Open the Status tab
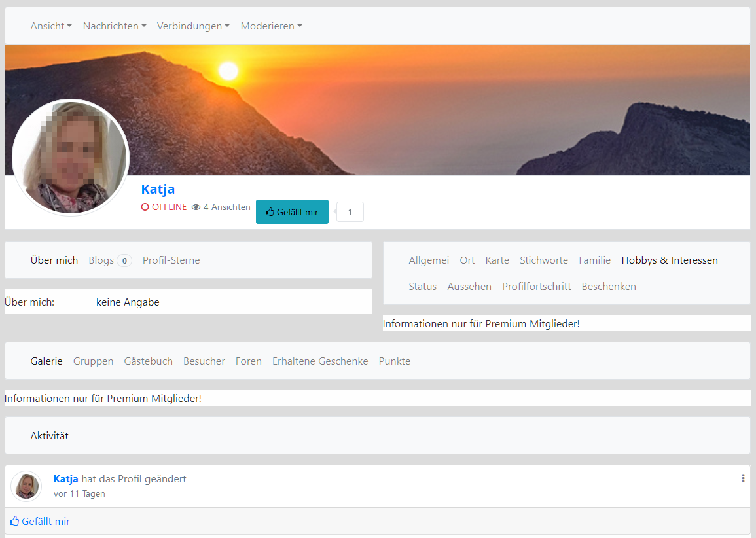This screenshot has width=756, height=538. point(422,287)
